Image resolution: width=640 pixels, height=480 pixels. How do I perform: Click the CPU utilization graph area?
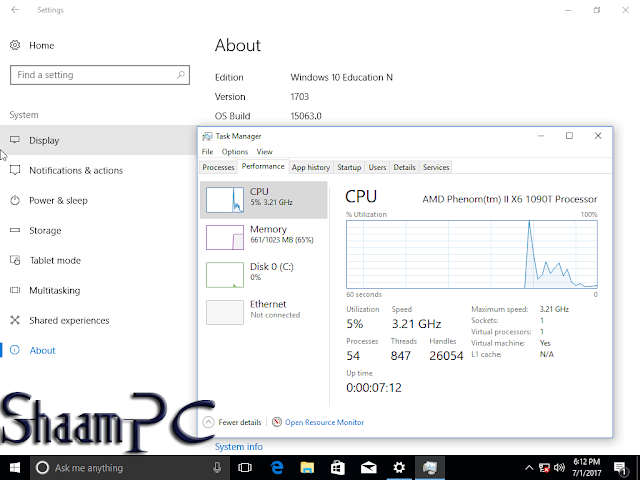(472, 254)
